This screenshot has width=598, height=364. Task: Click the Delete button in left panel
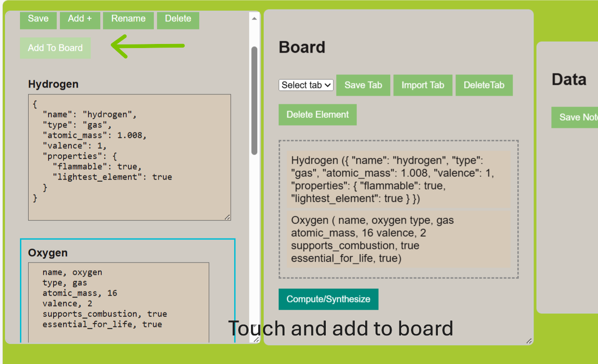pyautogui.click(x=178, y=19)
